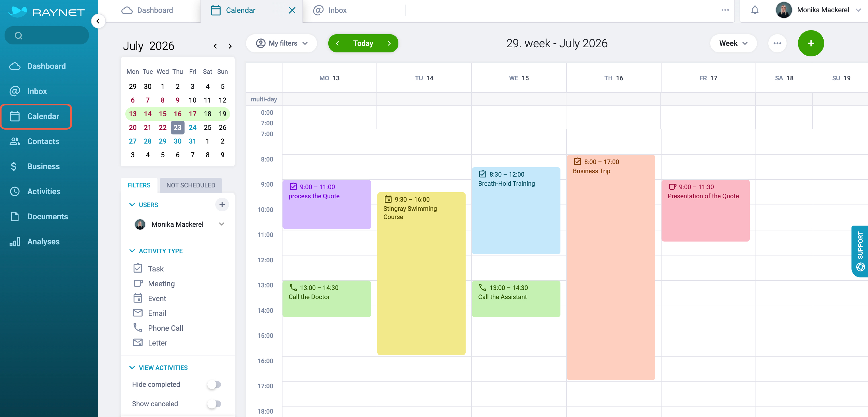
Task: Click the FR 17 day header
Action: [x=708, y=78]
